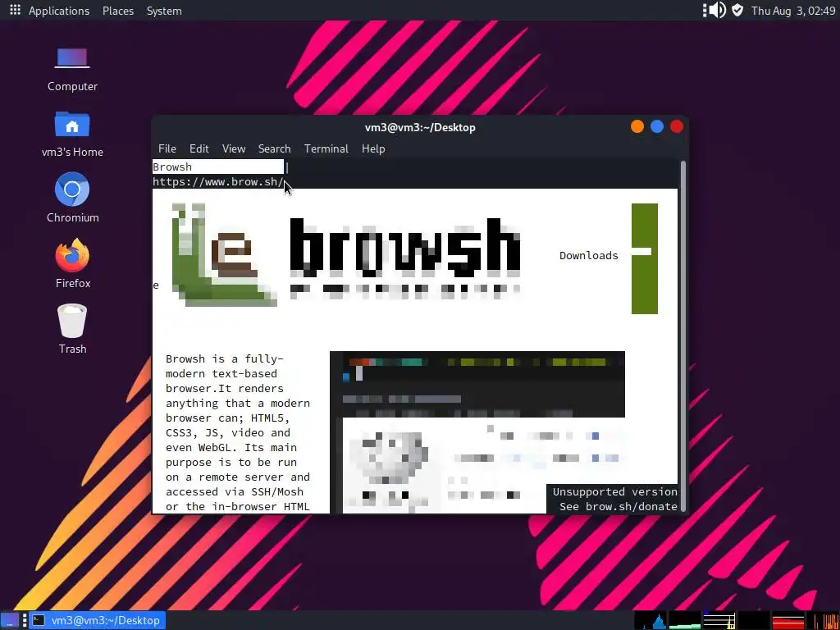Open the Terminal menu

click(326, 149)
